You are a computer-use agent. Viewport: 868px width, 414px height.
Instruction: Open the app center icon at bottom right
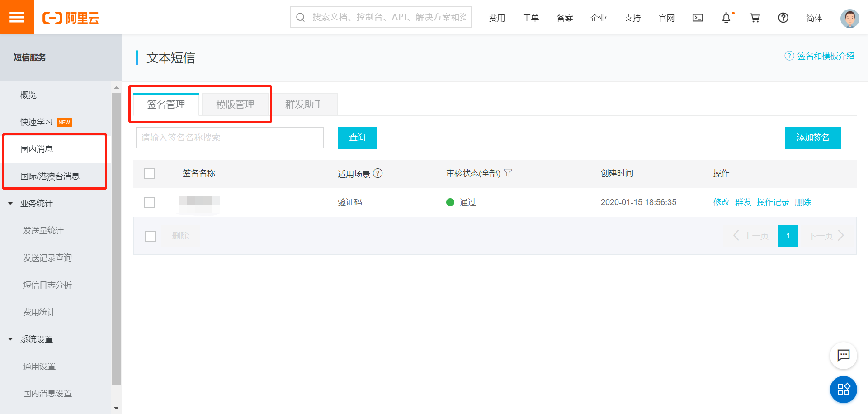[x=843, y=389]
